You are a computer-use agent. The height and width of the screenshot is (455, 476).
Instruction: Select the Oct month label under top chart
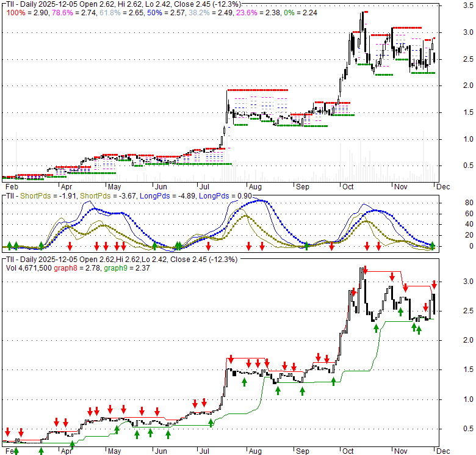pyautogui.click(x=348, y=187)
